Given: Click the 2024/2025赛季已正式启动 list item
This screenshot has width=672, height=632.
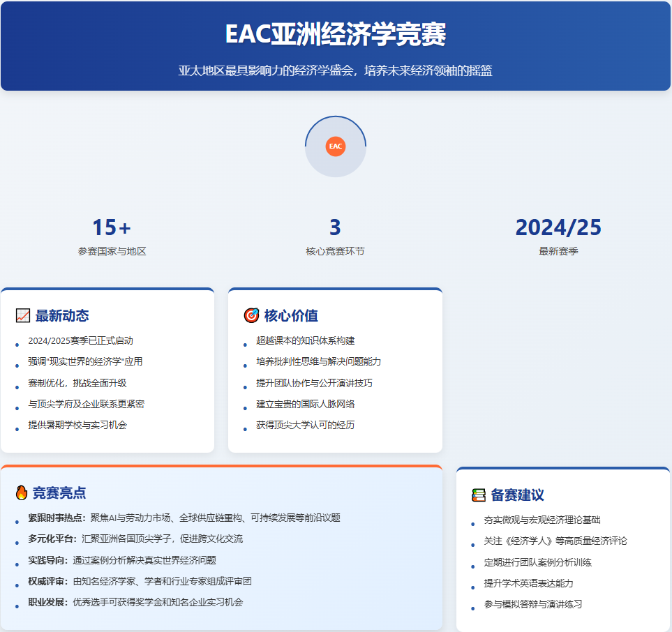Looking at the screenshot, I should pyautogui.click(x=80, y=341).
